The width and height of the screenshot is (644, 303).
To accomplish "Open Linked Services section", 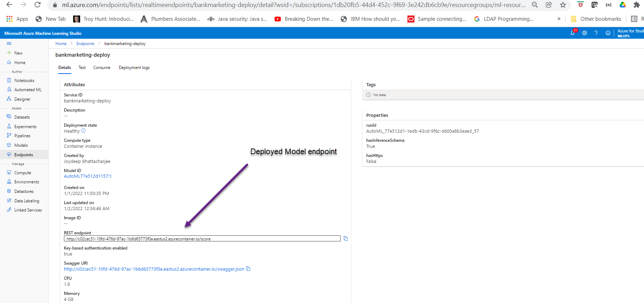I will click(28, 210).
